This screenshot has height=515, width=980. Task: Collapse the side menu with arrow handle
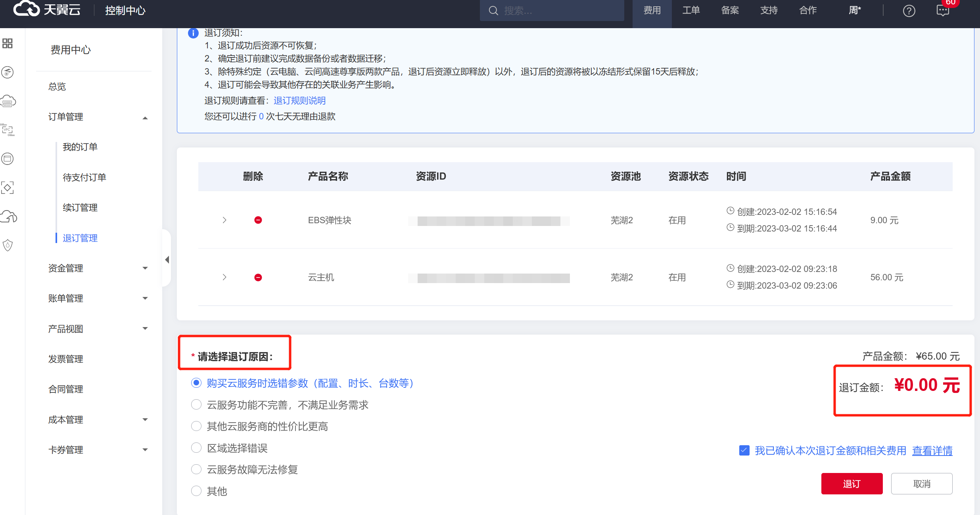click(x=167, y=260)
